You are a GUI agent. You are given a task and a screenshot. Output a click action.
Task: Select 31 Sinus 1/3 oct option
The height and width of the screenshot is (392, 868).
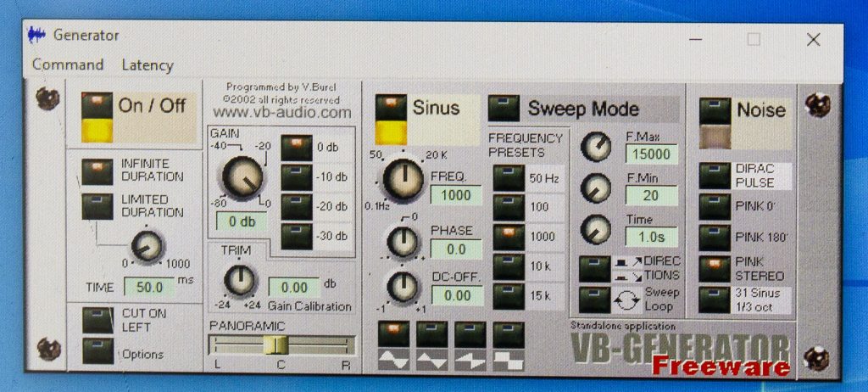pos(715,300)
